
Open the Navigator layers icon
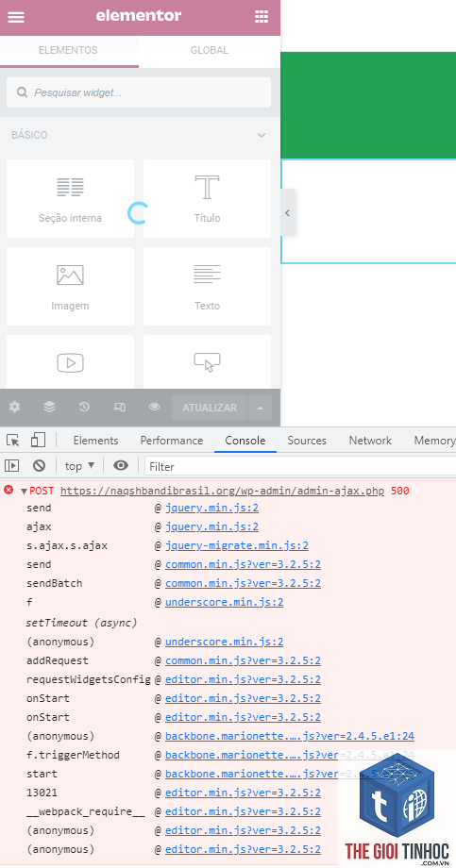click(x=49, y=407)
